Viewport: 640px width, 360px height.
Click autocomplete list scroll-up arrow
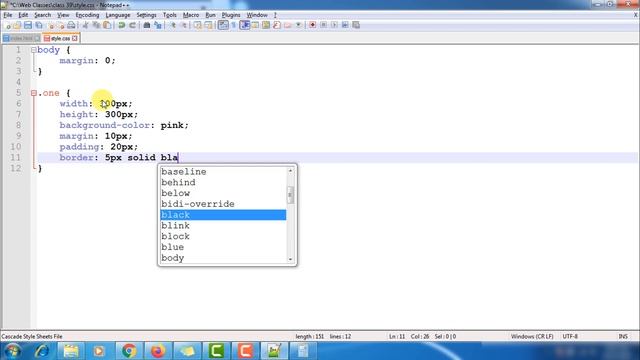(290, 170)
